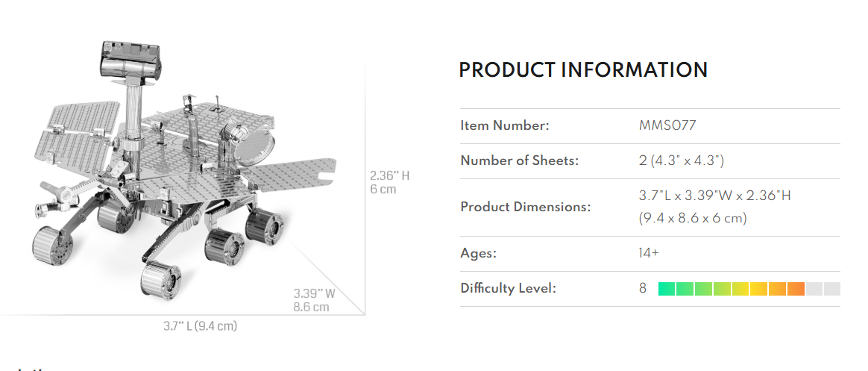Screen dimensions: 868x371
Task: Click the Number of Sheets label
Action: point(519,160)
